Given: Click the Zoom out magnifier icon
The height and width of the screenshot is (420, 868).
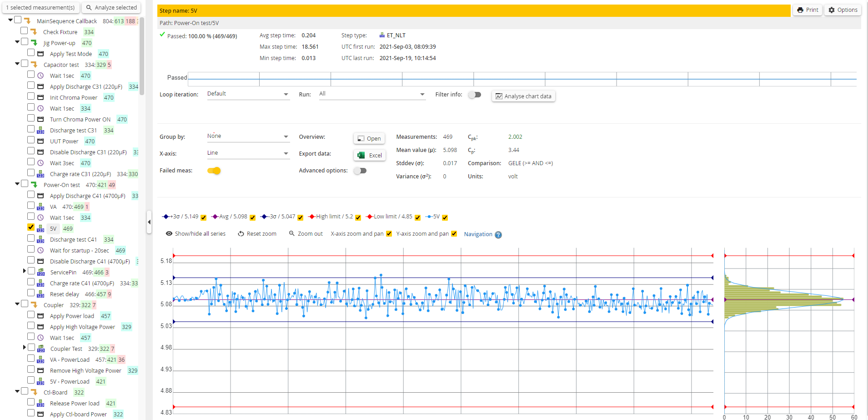Looking at the screenshot, I should (292, 233).
